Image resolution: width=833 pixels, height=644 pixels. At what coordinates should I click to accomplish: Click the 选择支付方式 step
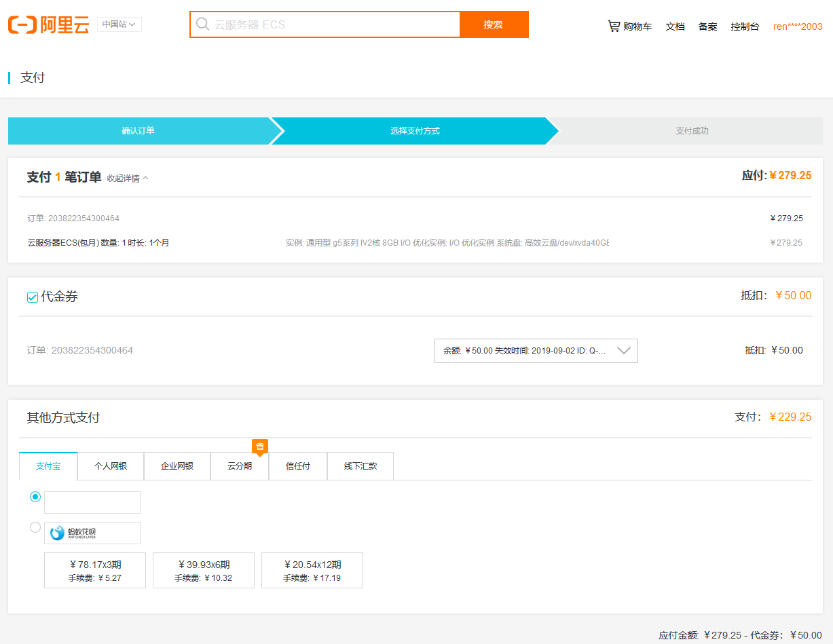[415, 131]
